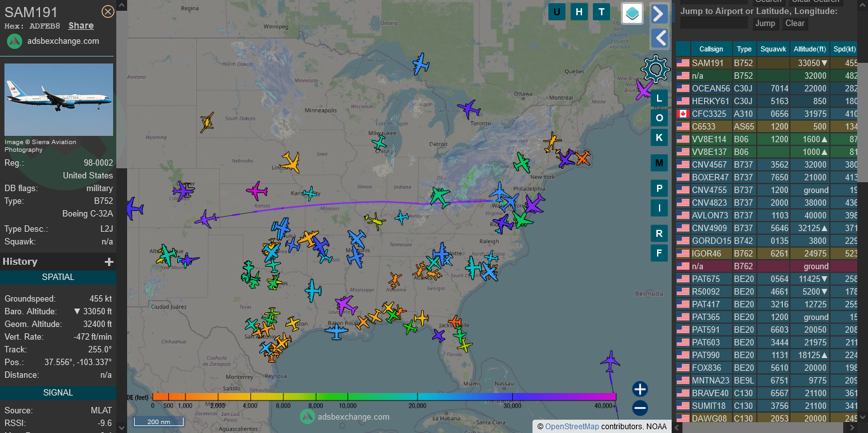Select the green aircraft icon near Chicago

379,142
